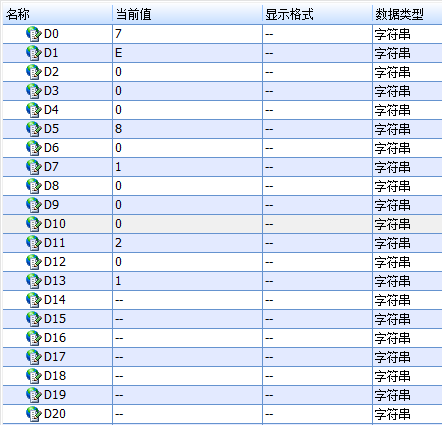The image size is (442, 425).
Task: Click the icon next to D7
Action: (34, 167)
